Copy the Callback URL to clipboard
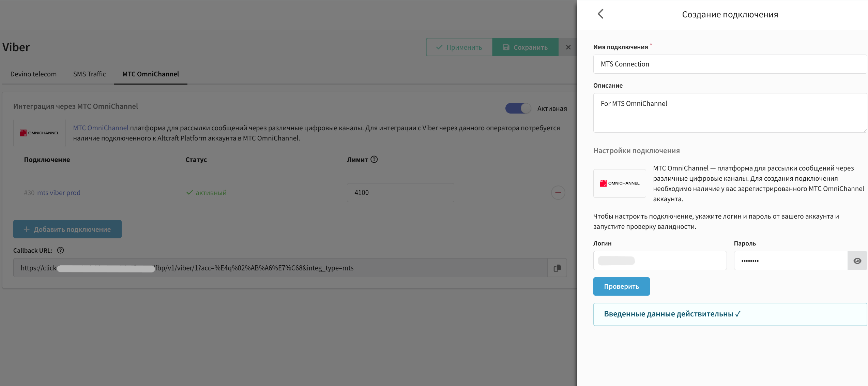 [557, 268]
